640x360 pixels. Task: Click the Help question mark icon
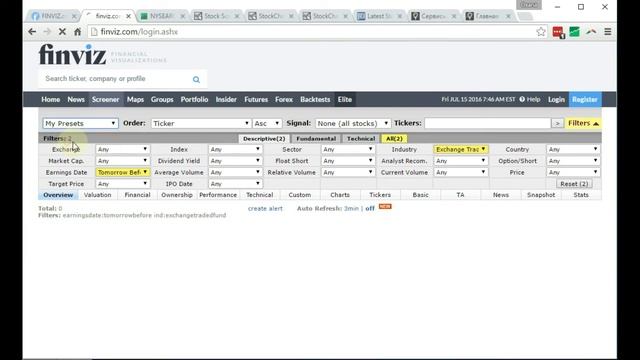tap(522, 99)
